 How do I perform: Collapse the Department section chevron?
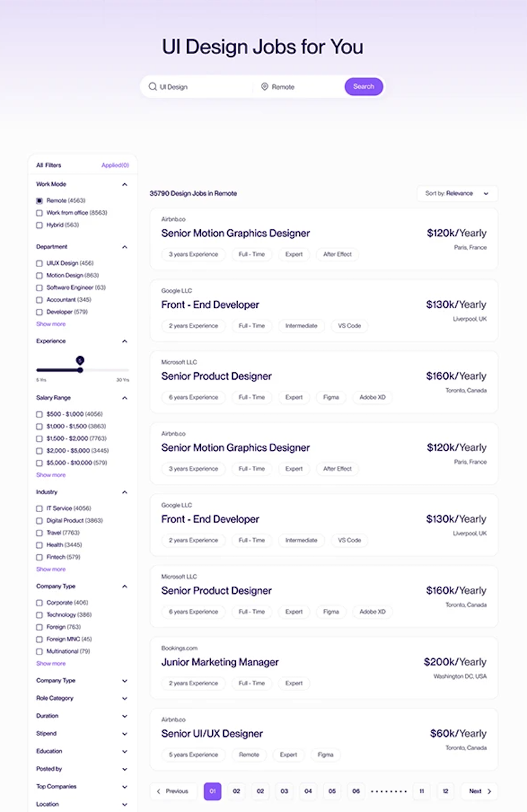[x=125, y=247]
